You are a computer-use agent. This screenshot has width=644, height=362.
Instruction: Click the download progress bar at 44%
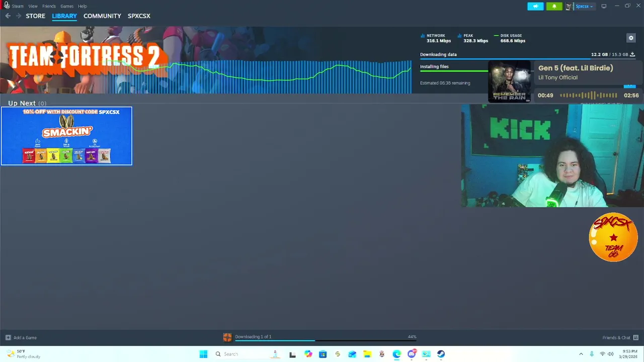[x=326, y=340]
